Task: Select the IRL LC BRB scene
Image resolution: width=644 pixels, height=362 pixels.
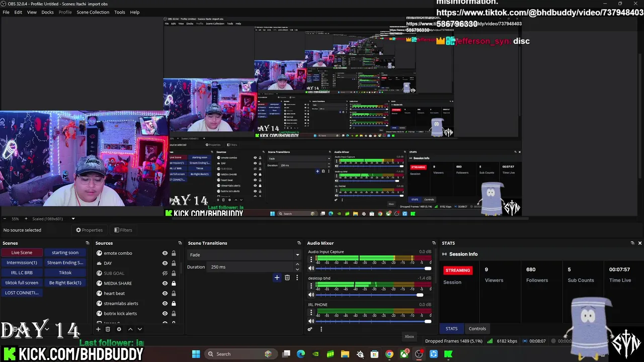Action: [22, 273]
